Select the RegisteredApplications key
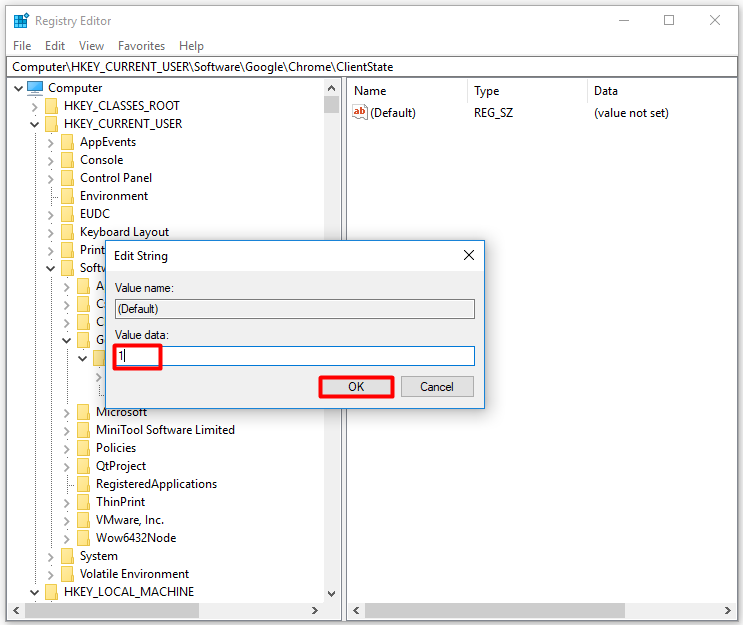This screenshot has width=743, height=625. coord(156,484)
